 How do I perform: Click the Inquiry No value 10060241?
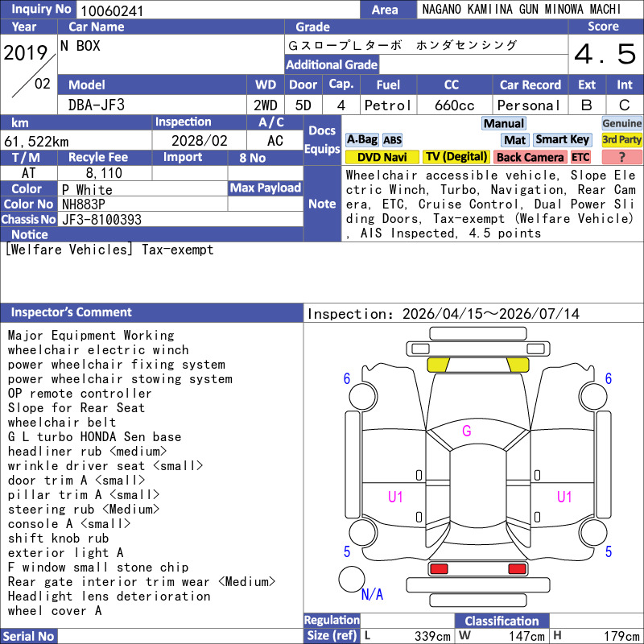[x=112, y=10]
